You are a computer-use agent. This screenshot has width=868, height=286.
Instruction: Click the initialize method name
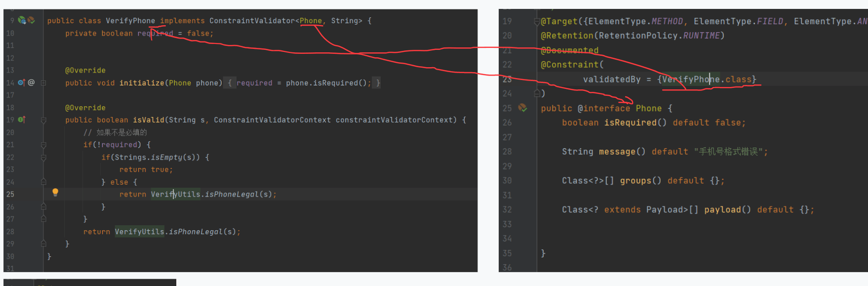tap(142, 83)
